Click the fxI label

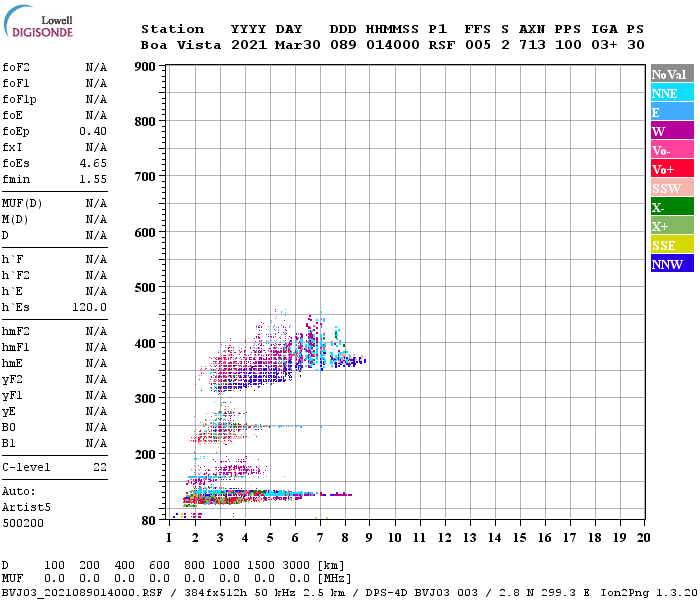coord(12,147)
